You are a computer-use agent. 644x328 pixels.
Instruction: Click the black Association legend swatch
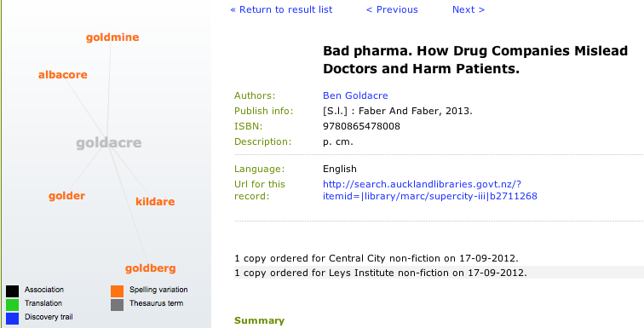[x=12, y=291]
